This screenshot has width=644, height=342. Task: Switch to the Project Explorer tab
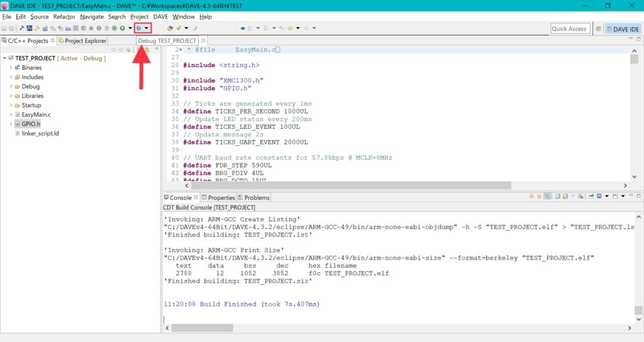coord(82,41)
